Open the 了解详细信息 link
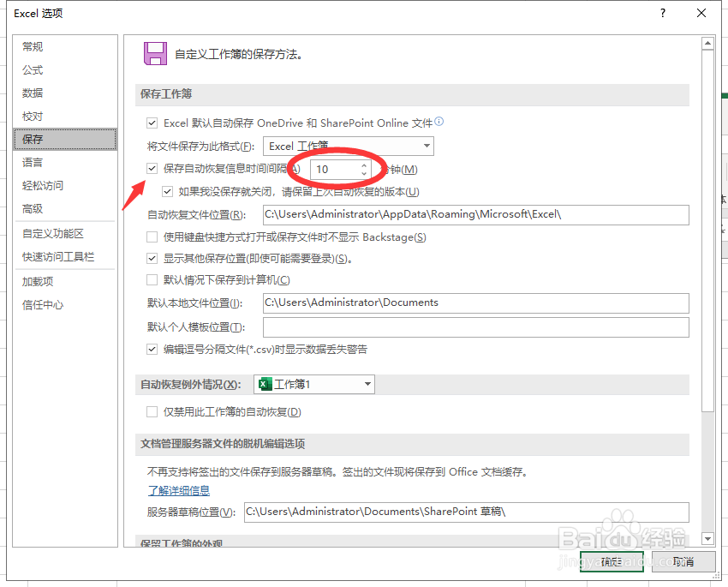Viewport: 728px width, 587px height. click(179, 490)
